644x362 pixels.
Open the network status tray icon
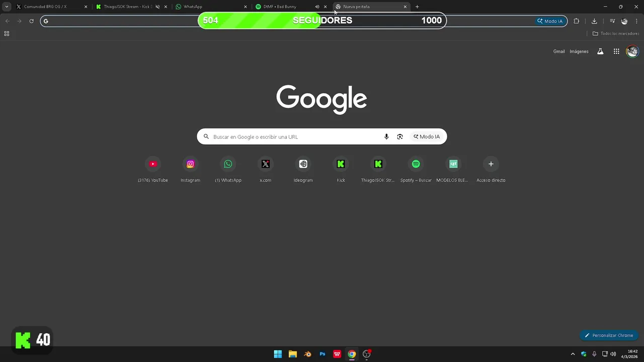tap(605, 354)
